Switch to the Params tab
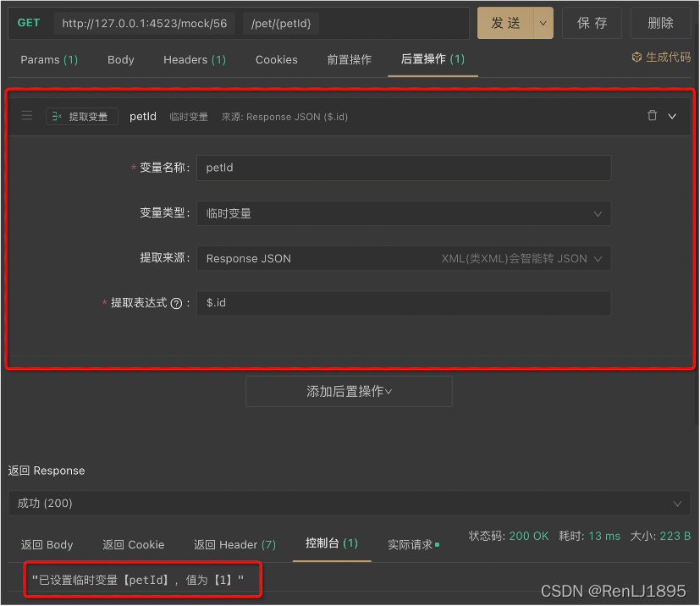The width and height of the screenshot is (700, 606). coord(49,60)
